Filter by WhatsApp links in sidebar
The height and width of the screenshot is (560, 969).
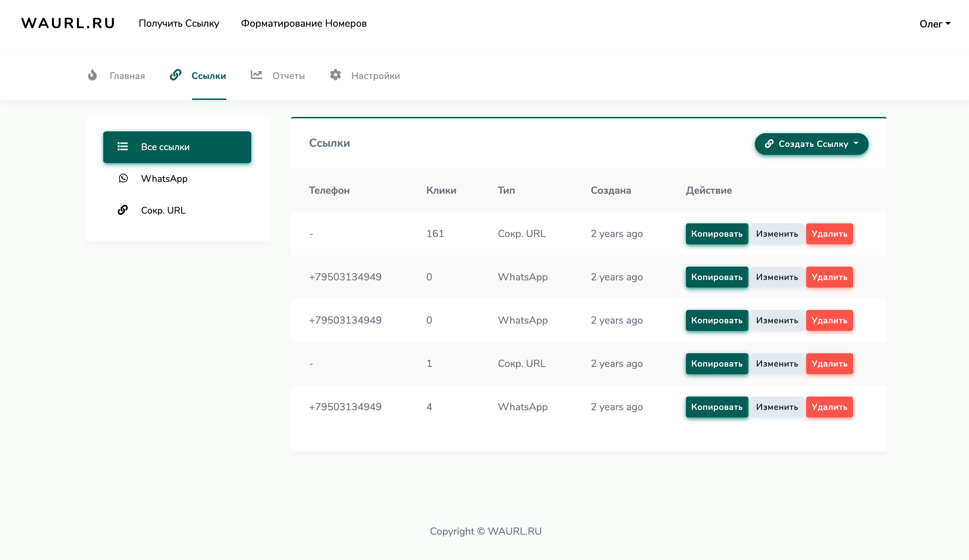coord(164,179)
